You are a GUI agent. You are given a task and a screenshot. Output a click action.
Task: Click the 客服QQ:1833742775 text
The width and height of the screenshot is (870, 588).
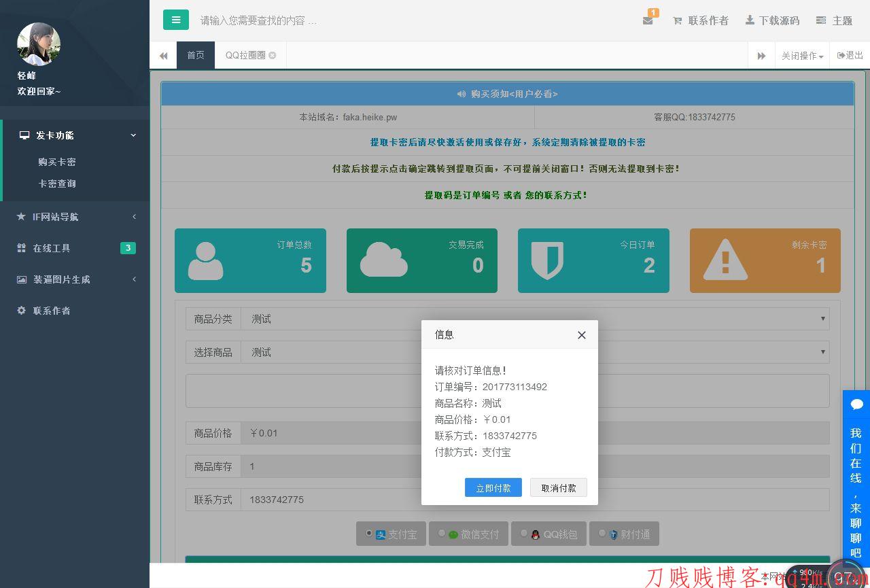[x=695, y=117]
